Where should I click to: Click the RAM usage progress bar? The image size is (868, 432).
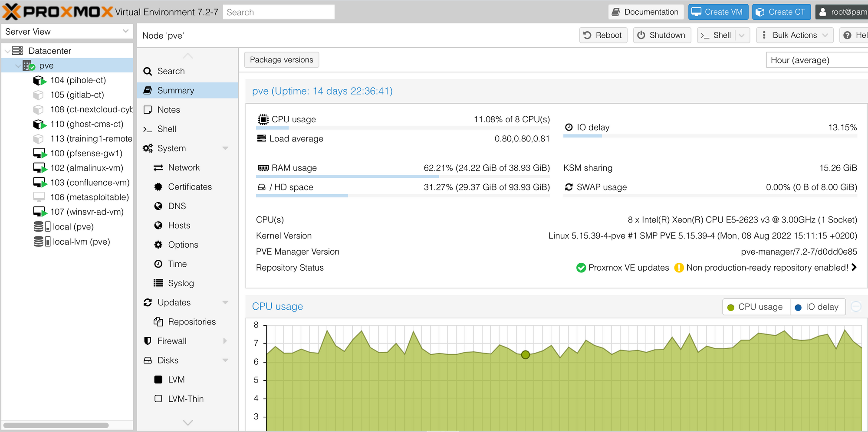click(x=403, y=177)
